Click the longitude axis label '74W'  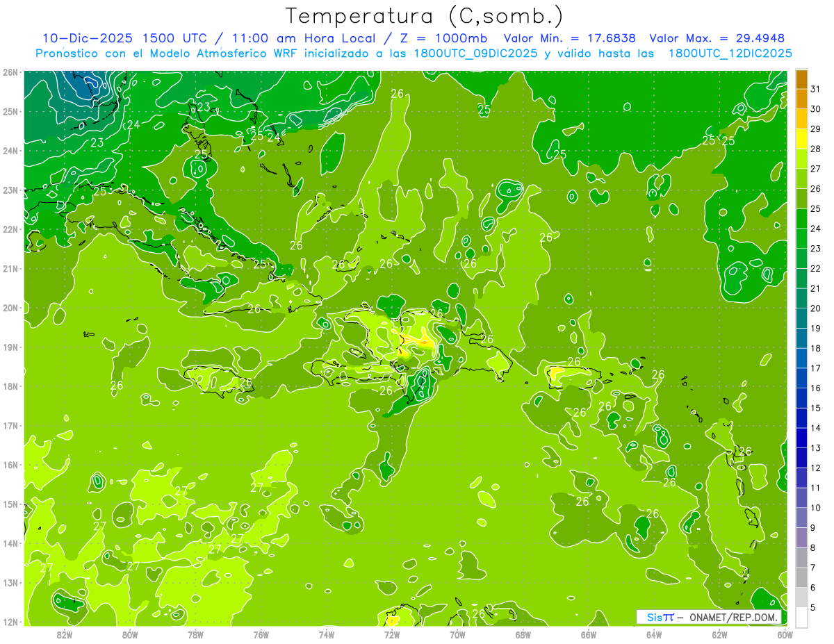click(327, 634)
